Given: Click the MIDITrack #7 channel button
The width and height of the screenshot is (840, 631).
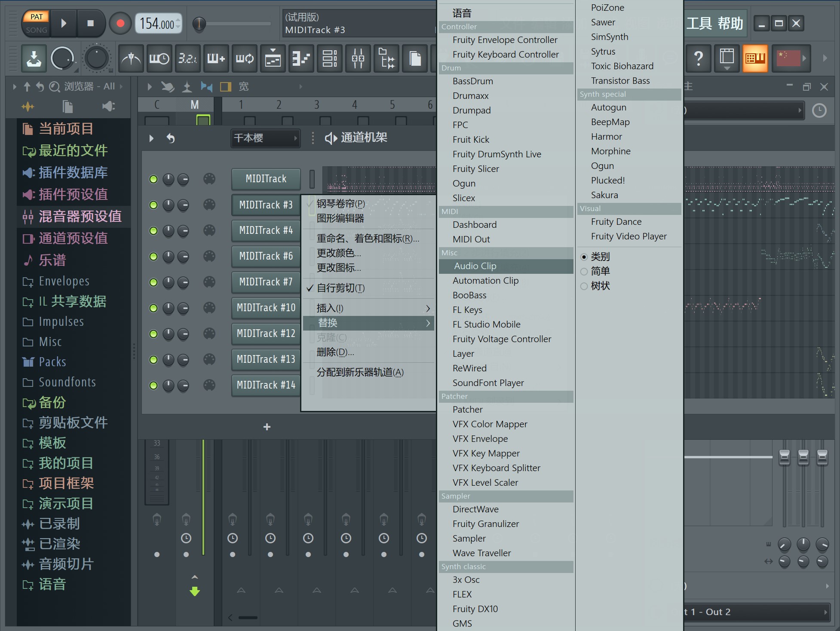Looking at the screenshot, I should coord(266,282).
